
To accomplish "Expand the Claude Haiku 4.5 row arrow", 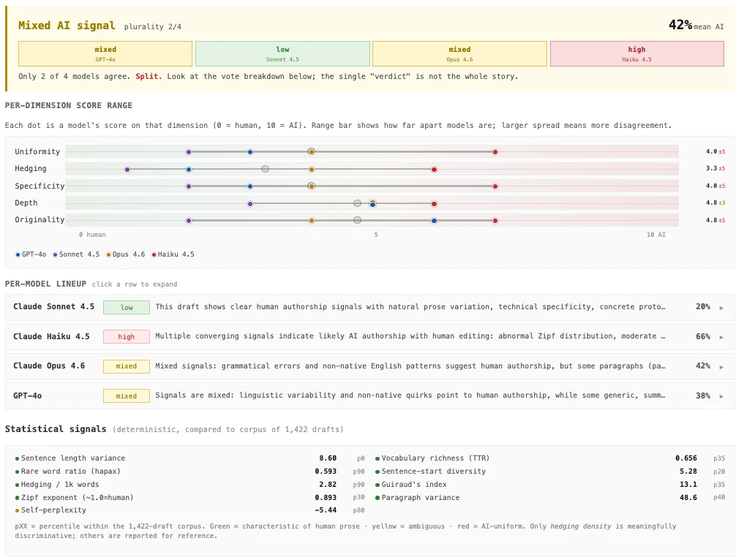I will (721, 337).
